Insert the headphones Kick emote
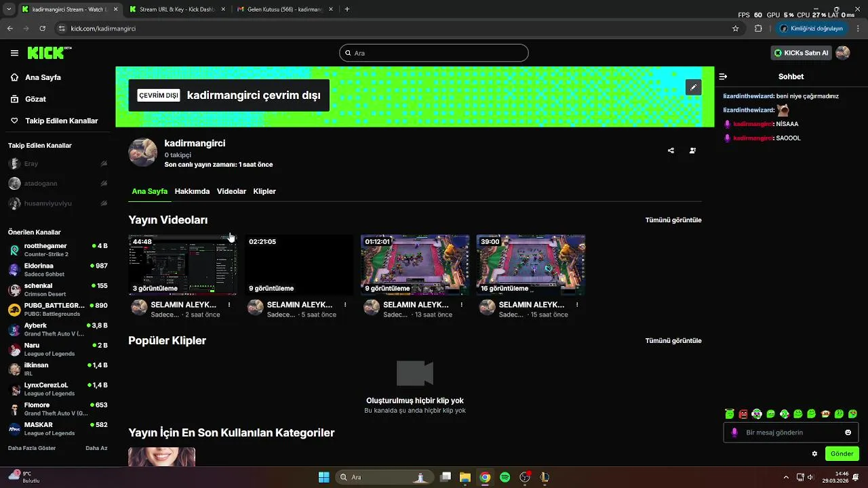This screenshot has width=868, height=488. point(757,414)
